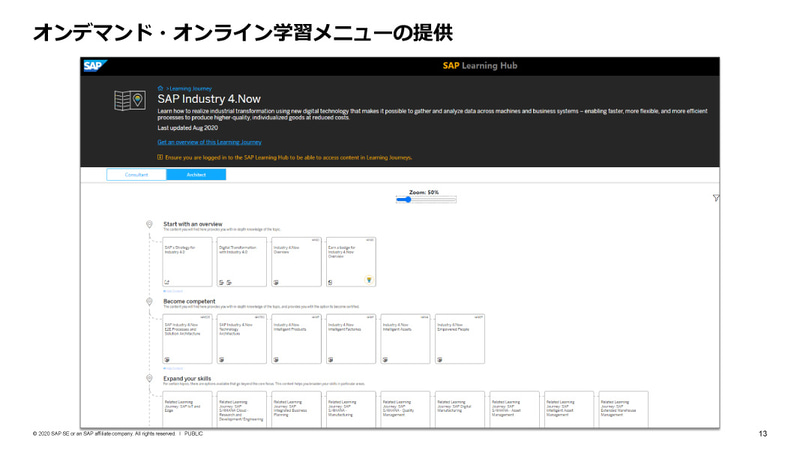This screenshot has height=450, width=800.
Task: Open Related Journey SAP Intelligent Asset Management card
Action: (569, 409)
